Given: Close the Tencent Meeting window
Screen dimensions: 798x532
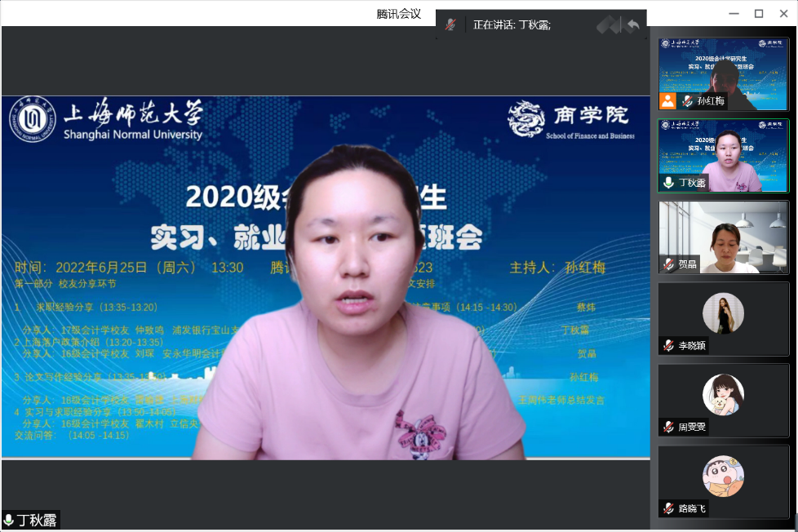Looking at the screenshot, I should tap(784, 14).
